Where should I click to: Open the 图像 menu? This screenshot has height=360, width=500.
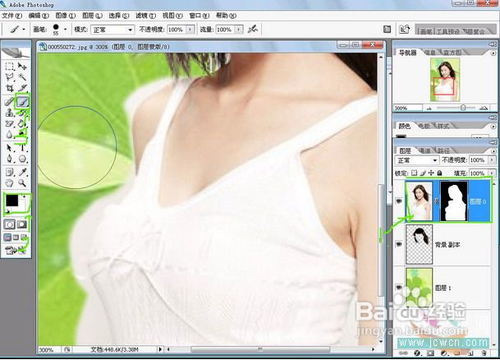point(65,16)
